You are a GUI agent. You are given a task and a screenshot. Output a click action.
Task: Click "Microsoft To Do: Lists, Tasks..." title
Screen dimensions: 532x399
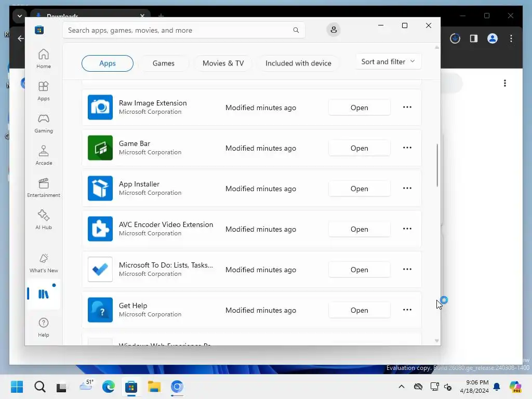[166, 265]
